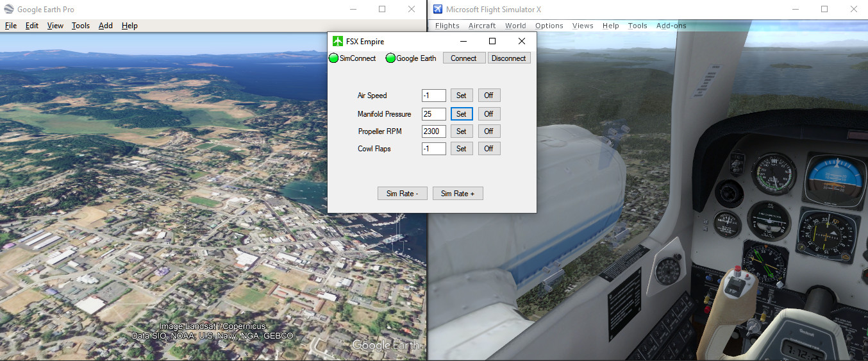Screen dimensions: 868x361
Task: Open Add-ons menu in Flight Simulator X
Action: 671,26
